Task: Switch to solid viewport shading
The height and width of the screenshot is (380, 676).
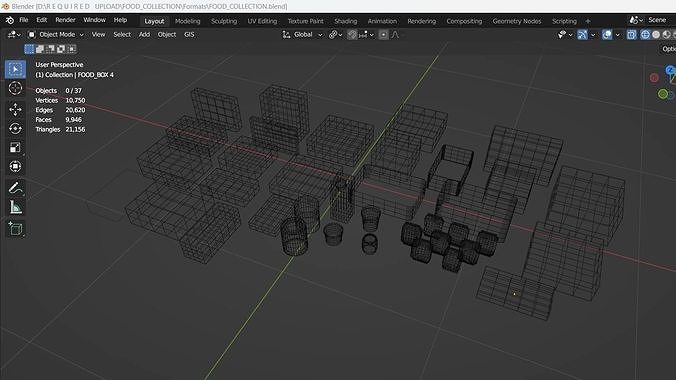Action: coord(656,35)
